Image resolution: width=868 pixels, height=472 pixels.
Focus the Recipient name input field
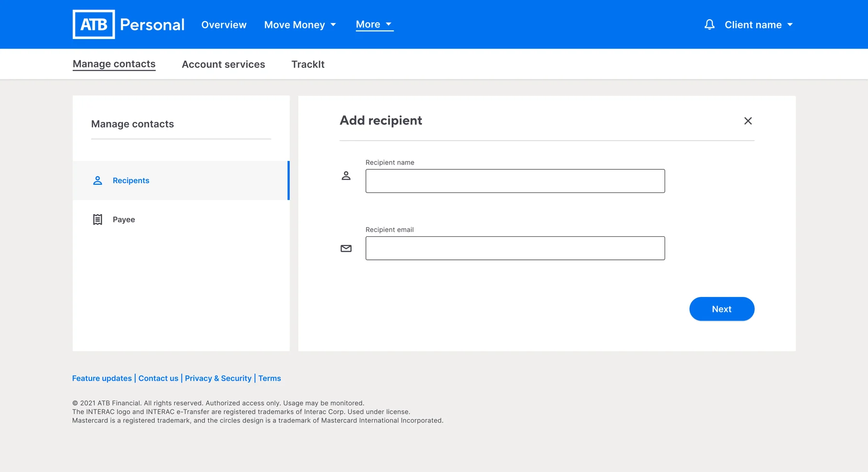pyautogui.click(x=515, y=181)
